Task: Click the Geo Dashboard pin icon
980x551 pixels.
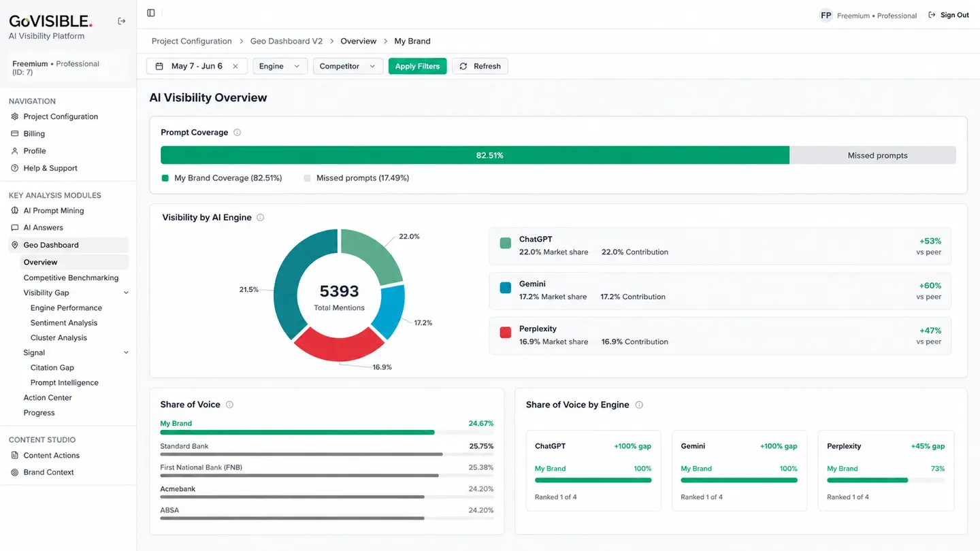Action: pos(15,245)
